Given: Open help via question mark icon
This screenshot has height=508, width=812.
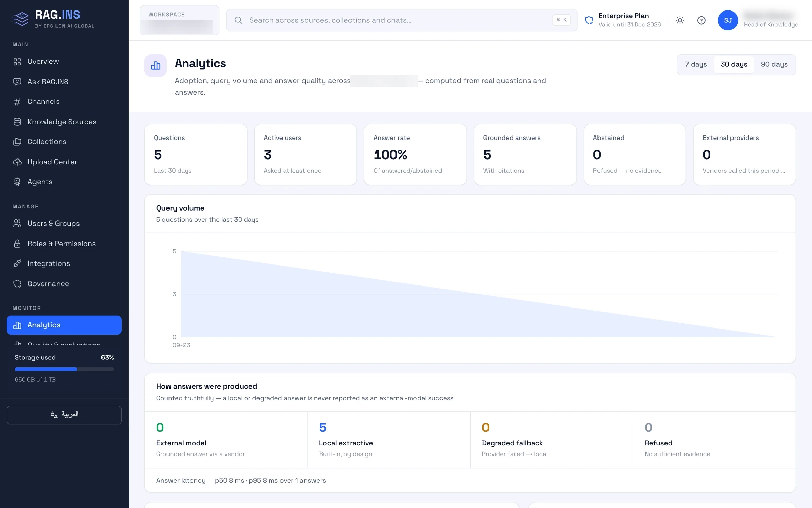Looking at the screenshot, I should coord(701,20).
